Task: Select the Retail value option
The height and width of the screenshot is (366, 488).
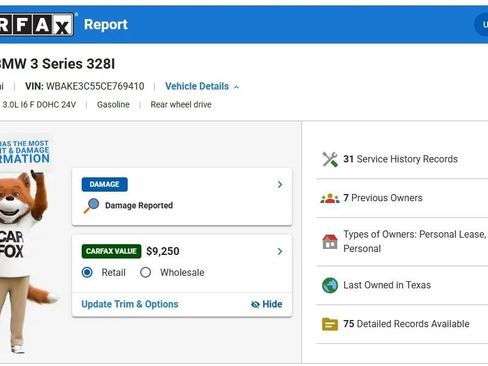Action: (x=87, y=272)
